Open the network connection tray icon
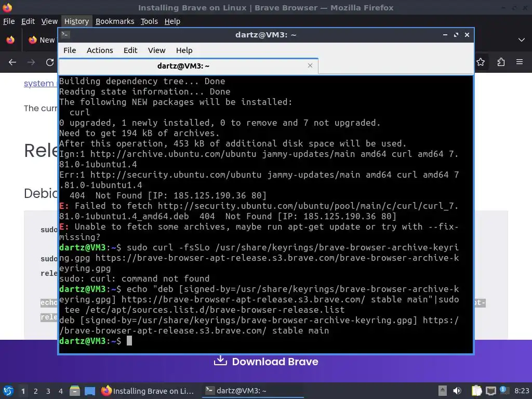532x399 pixels. click(490, 391)
